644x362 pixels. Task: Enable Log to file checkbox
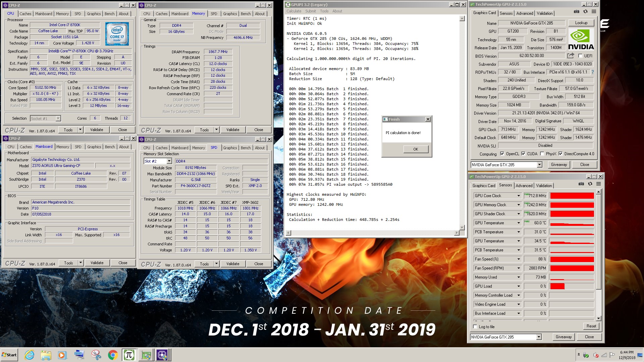coord(475,327)
